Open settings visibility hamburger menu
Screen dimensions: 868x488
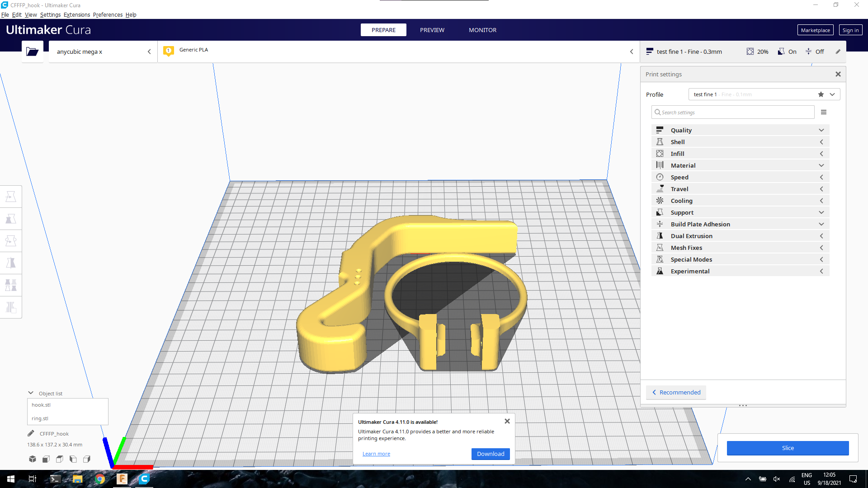point(824,112)
